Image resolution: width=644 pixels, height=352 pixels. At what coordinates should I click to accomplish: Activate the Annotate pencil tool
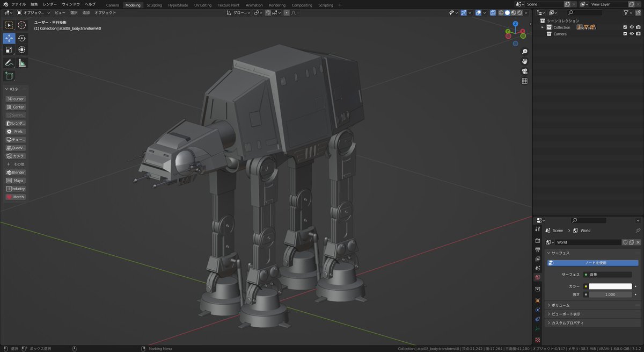coord(9,63)
